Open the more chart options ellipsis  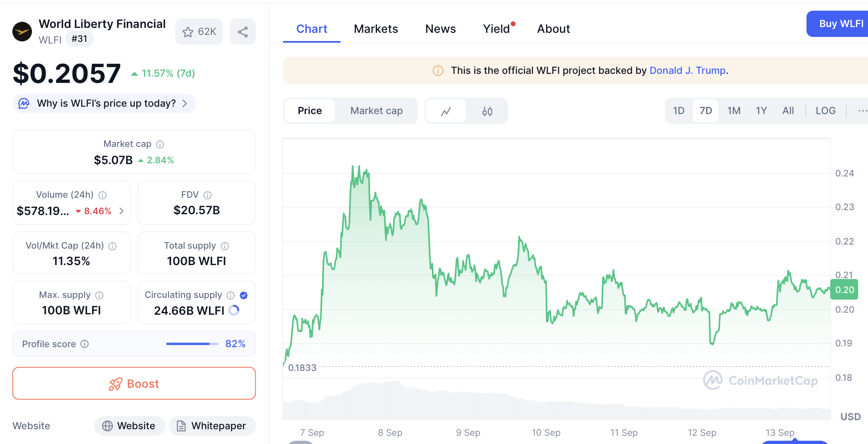pyautogui.click(x=862, y=111)
